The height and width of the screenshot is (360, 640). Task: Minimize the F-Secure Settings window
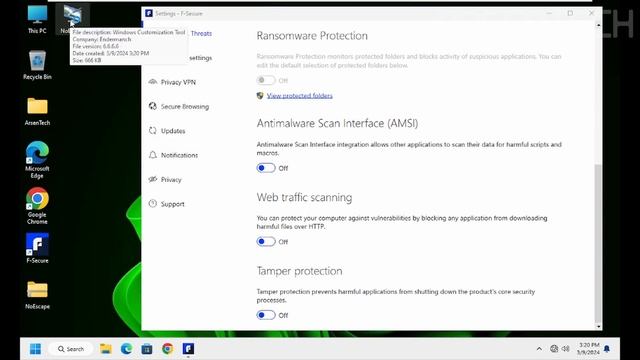(549, 13)
